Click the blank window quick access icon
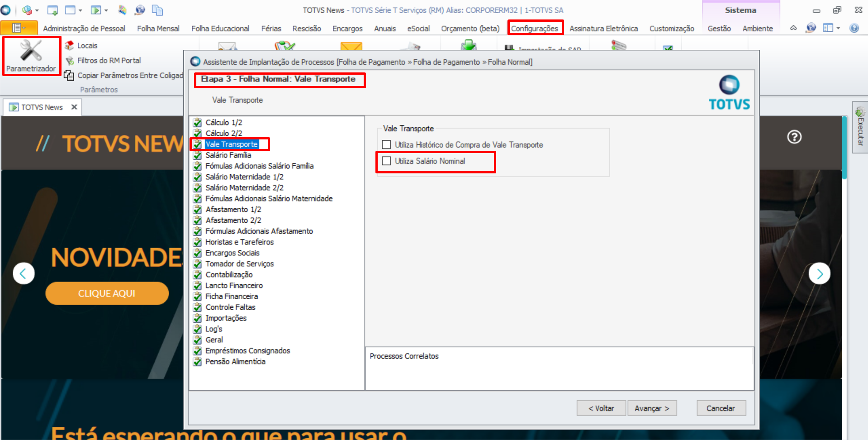868x440 pixels. point(70,10)
